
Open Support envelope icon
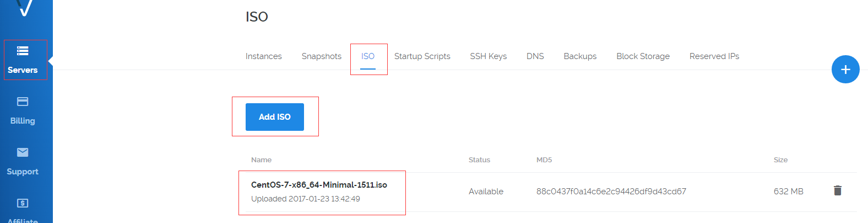tap(23, 152)
